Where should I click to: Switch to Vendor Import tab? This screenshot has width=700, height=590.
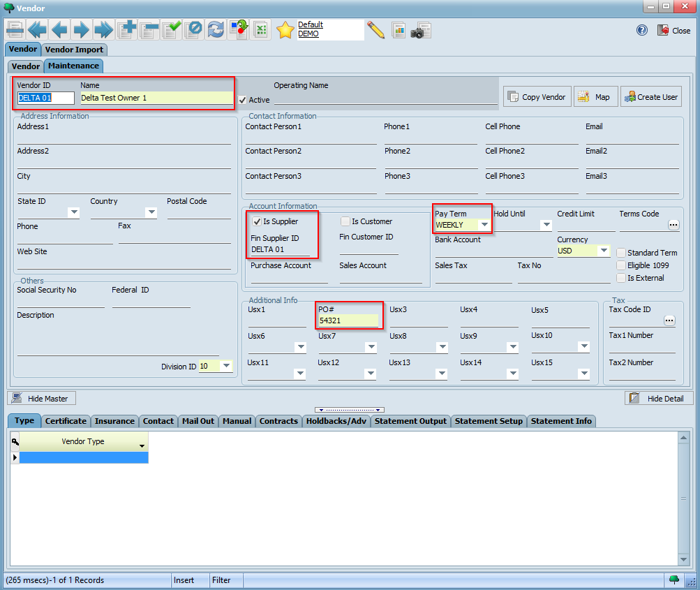click(74, 50)
